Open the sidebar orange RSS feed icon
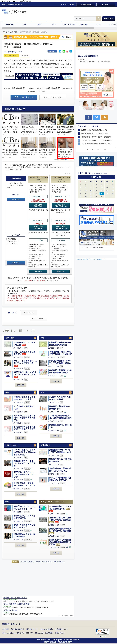The width and height of the screenshot is (117, 644). point(105,117)
